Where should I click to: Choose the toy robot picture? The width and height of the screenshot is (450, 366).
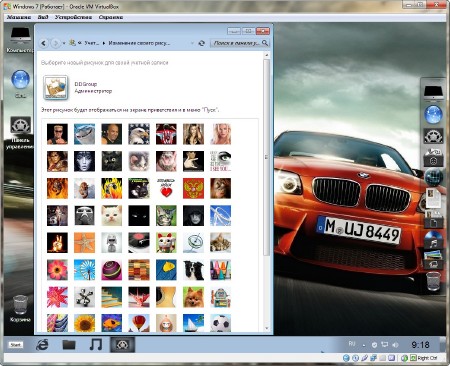point(220,297)
